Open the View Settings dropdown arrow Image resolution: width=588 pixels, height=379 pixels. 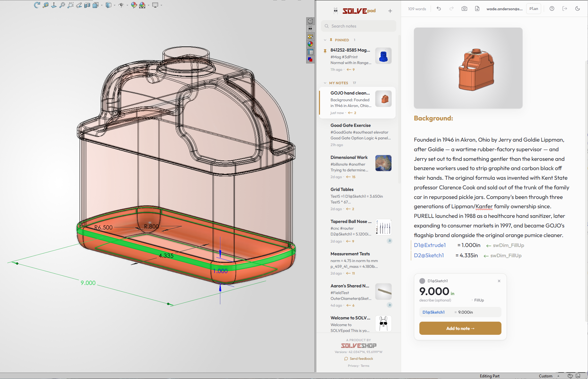tap(161, 5)
